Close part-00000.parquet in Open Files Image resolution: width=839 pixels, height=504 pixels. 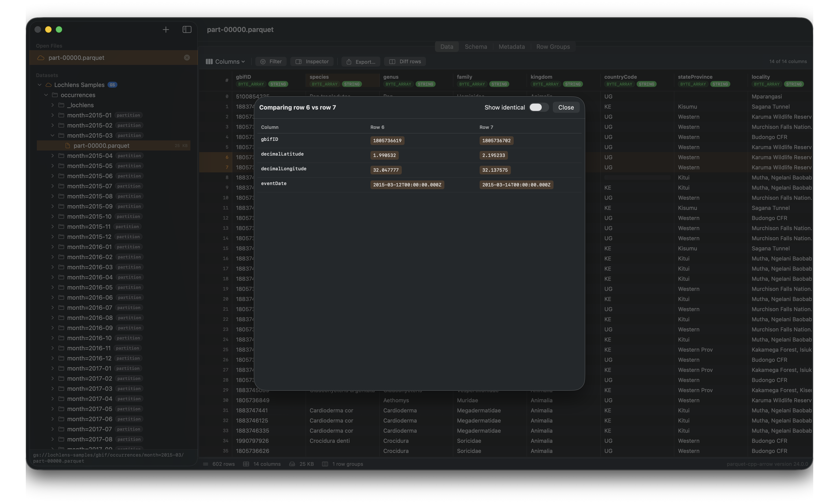187,58
